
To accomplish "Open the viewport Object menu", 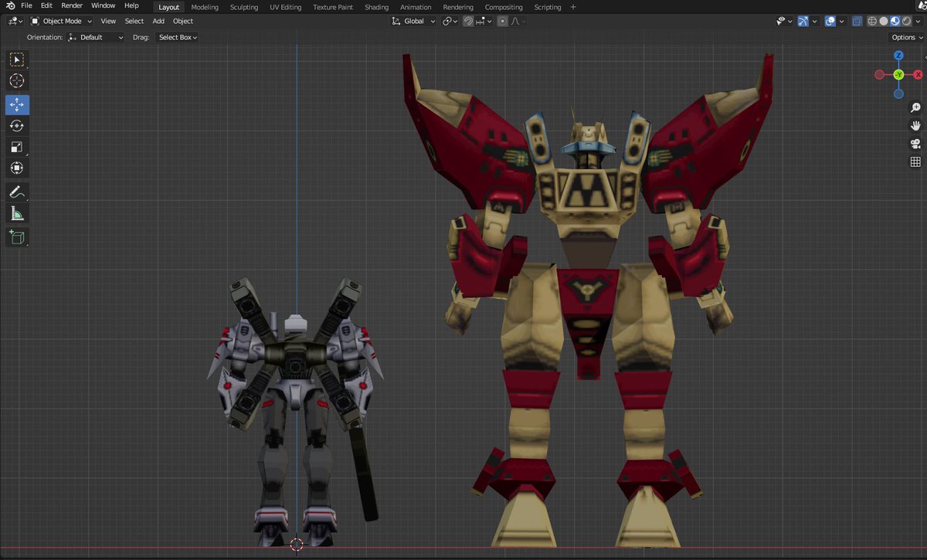I will 183,22.
